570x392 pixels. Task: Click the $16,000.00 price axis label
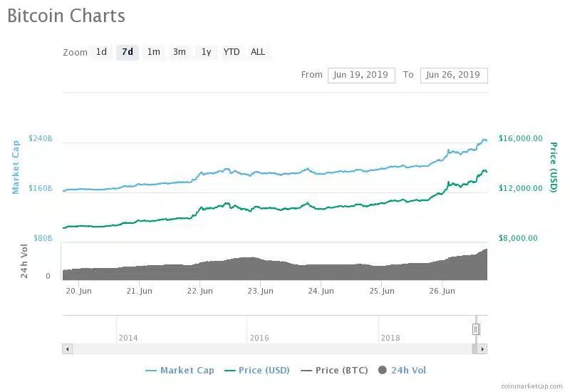coord(521,138)
